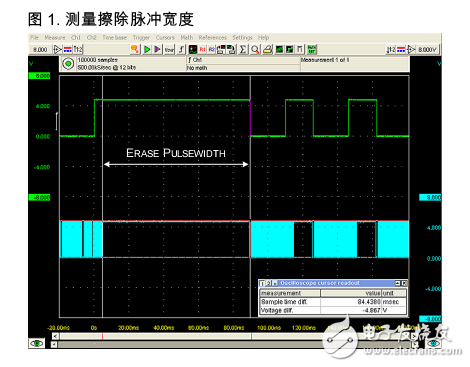Toggle Ch2 visibility with the cyan eye icon

point(433,343)
